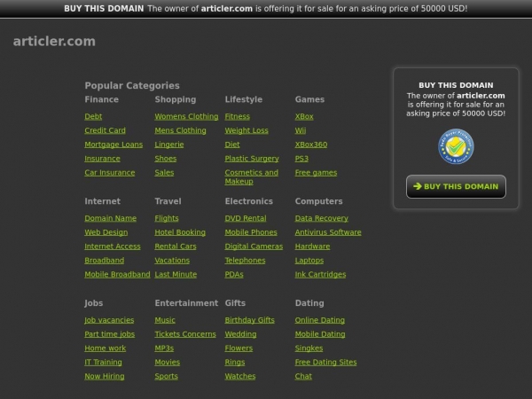
Task: Click the Now Hiring link
Action: point(104,376)
